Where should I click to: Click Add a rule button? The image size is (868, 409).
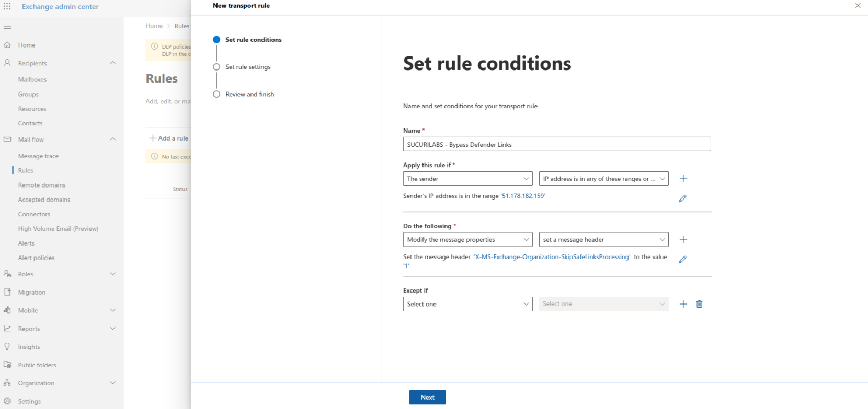169,138
